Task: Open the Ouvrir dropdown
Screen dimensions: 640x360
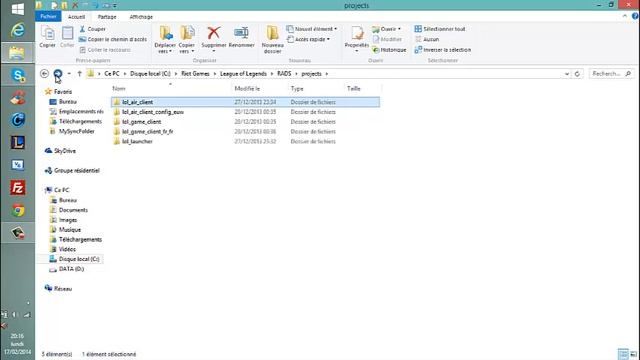Action: click(387, 29)
